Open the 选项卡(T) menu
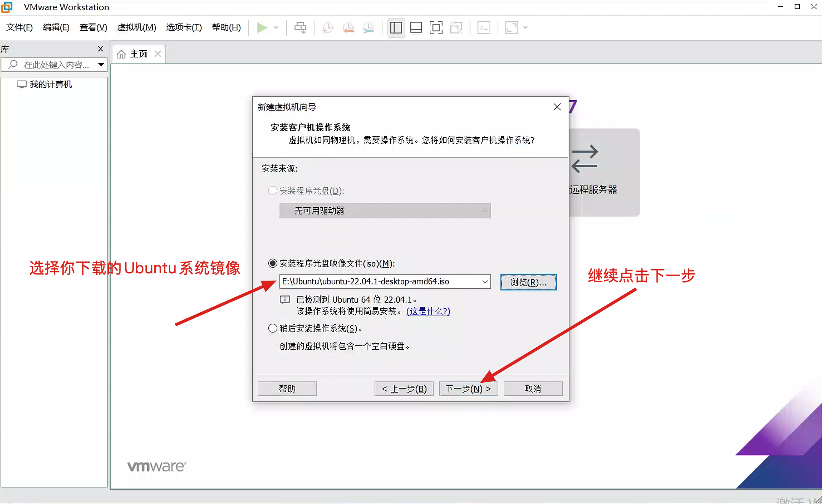Screen dimensions: 822x504 tap(184, 27)
